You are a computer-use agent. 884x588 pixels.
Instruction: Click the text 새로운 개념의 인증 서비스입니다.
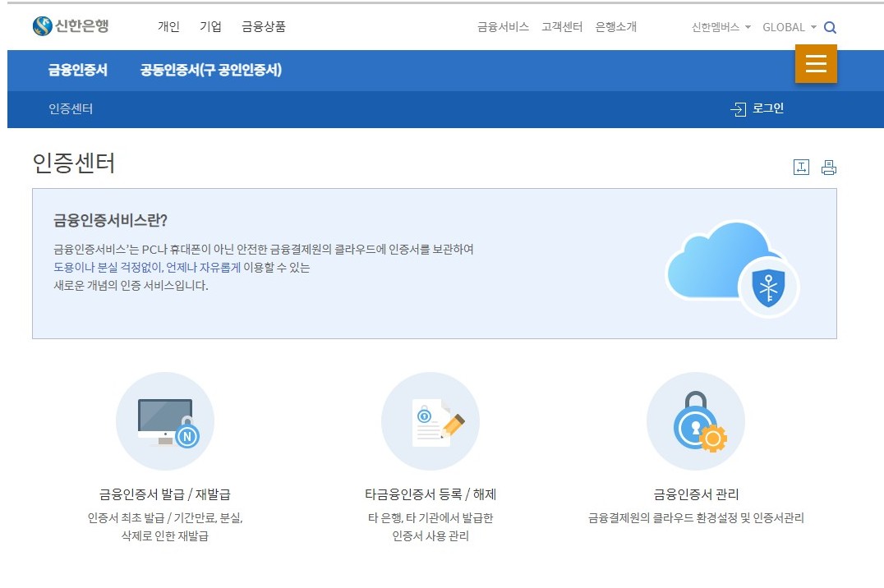[x=131, y=285]
